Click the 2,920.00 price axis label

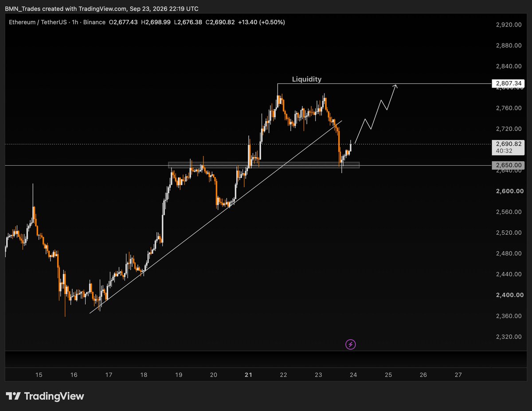(509, 25)
